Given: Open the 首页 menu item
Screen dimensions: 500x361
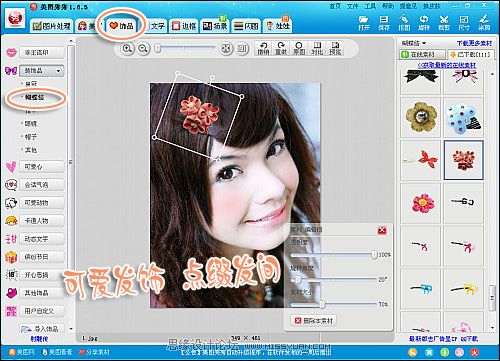Looking at the screenshot, I should point(335,6).
